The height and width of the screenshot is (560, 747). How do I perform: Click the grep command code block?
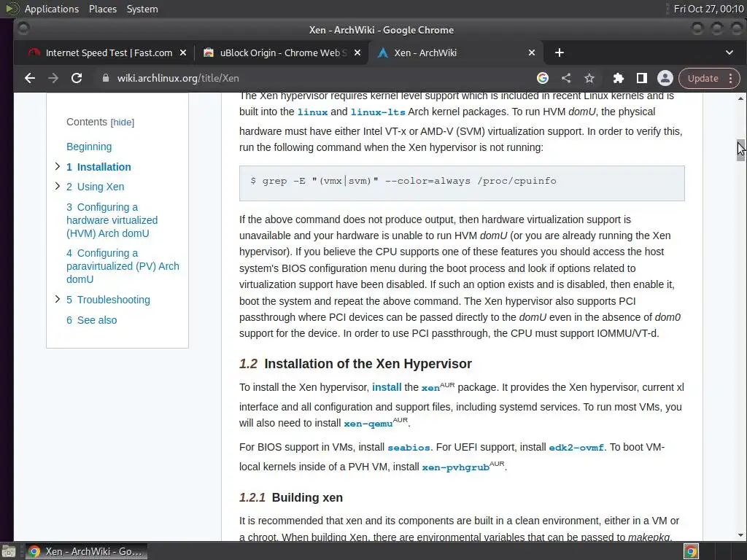(462, 183)
